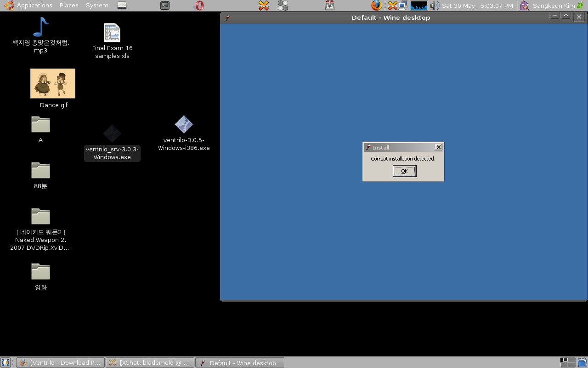Open the Places menu
Screen dimensions: 588x368
point(69,6)
